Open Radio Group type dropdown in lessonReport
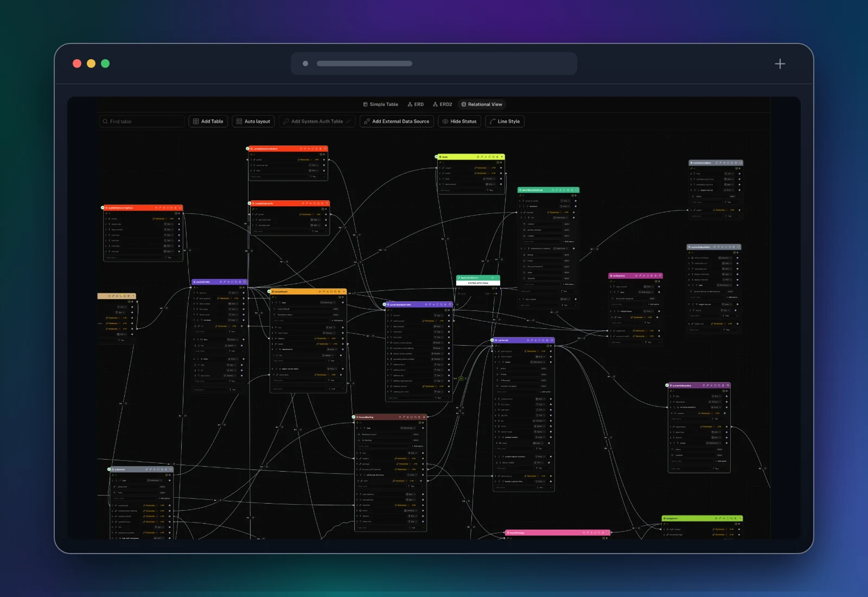Image resolution: width=868 pixels, height=597 pixels. (328, 302)
